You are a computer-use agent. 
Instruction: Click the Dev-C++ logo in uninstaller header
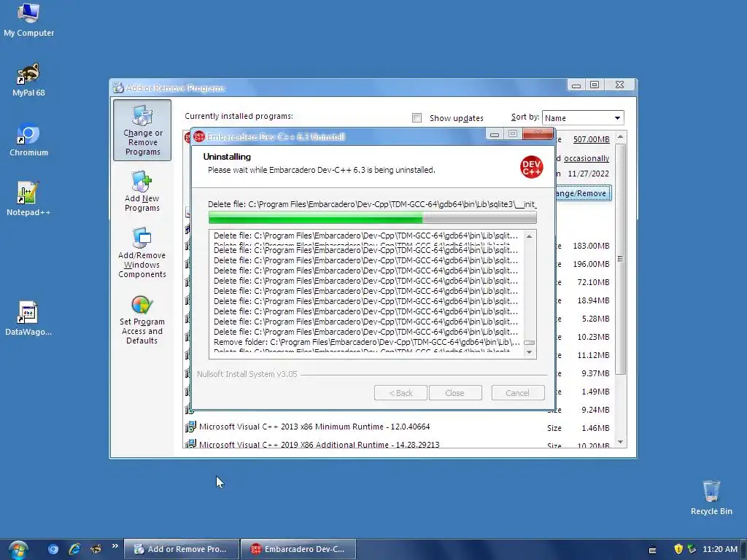coord(532,167)
